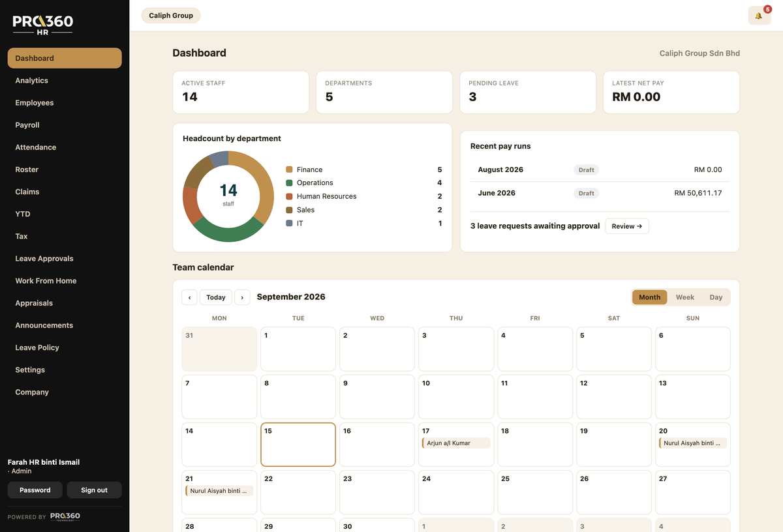This screenshot has height=532, width=783.
Task: Open Company in the sidebar
Action: coord(65,392)
